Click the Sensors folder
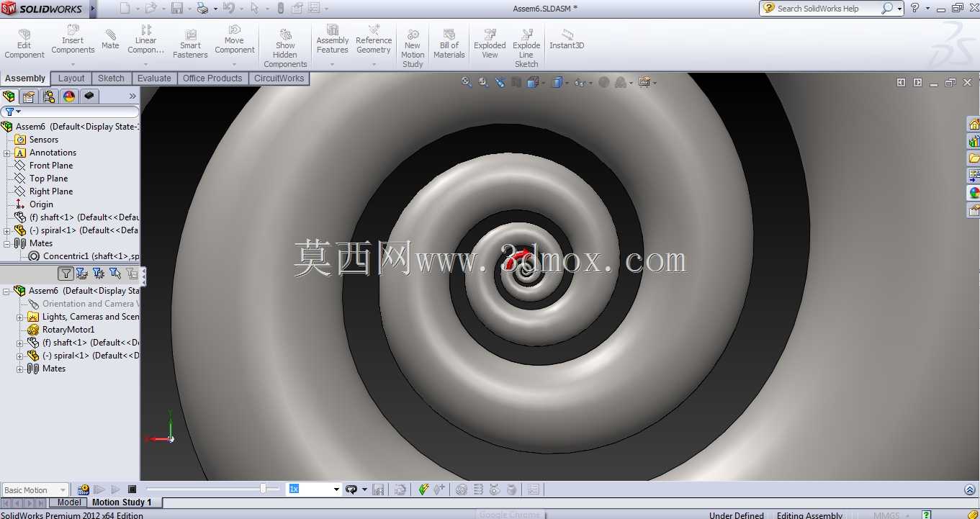Viewport: 980px width, 519px height. 44,140
